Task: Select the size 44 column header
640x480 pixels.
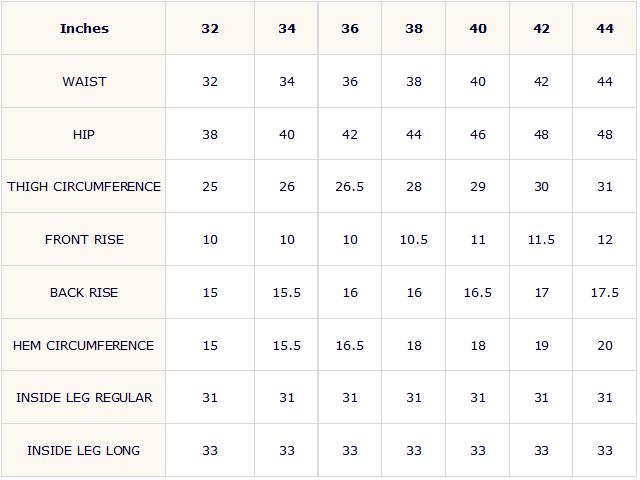Action: [604, 28]
